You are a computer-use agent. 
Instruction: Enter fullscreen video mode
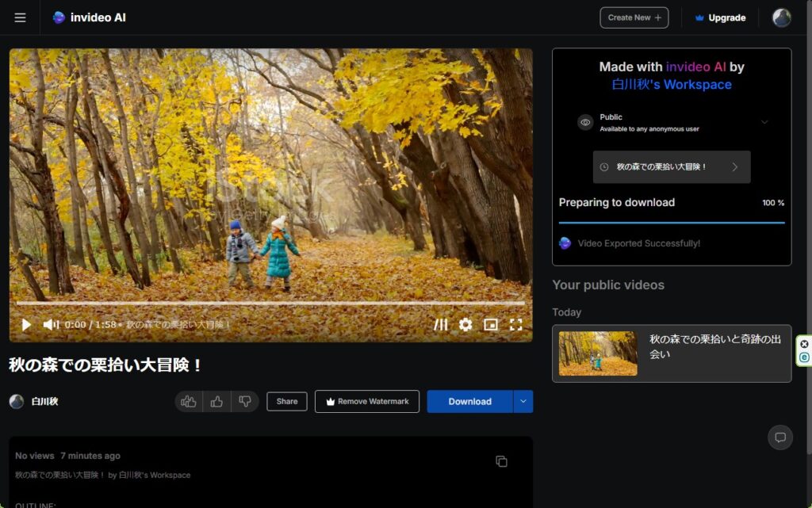point(515,325)
